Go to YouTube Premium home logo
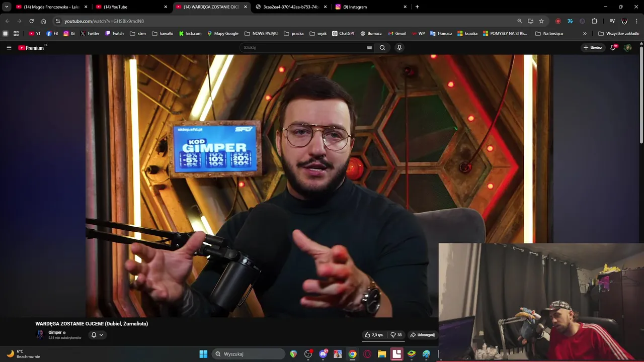This screenshot has height=362, width=644. click(32, 48)
